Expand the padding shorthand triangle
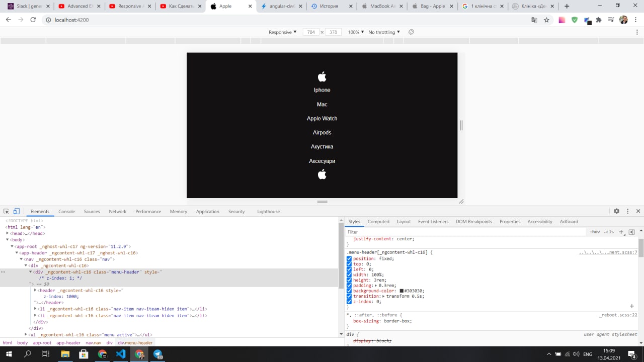Image resolution: width=644 pixels, height=362 pixels. [x=376, y=286]
